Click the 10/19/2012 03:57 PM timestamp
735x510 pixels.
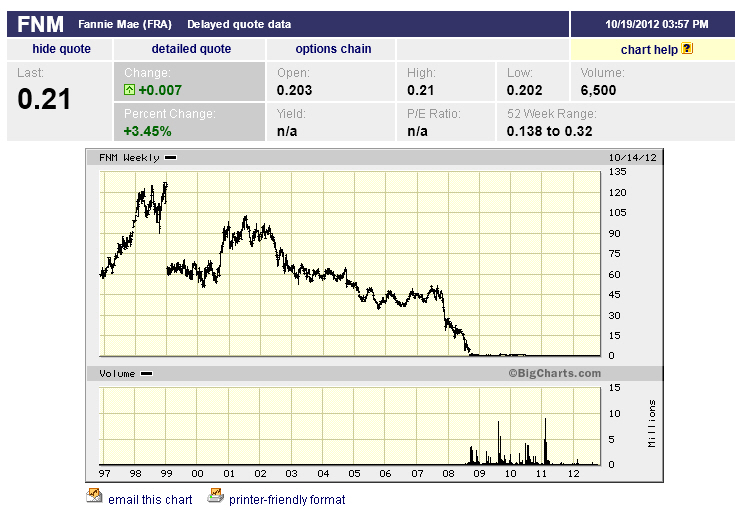(657, 24)
